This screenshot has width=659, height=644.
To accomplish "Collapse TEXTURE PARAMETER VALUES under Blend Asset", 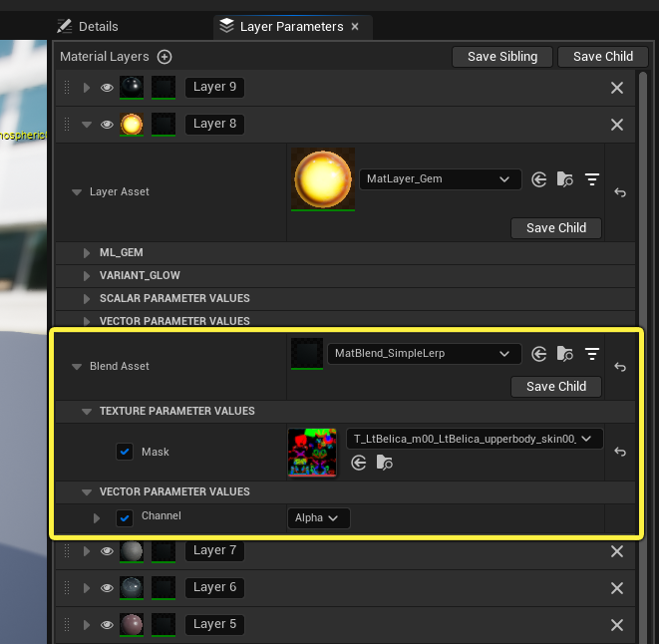I will click(x=87, y=411).
